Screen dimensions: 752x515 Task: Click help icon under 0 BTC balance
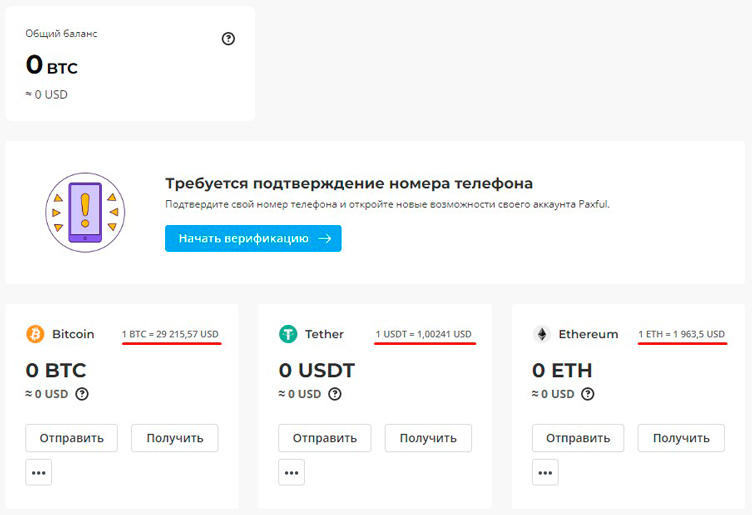pyautogui.click(x=82, y=394)
